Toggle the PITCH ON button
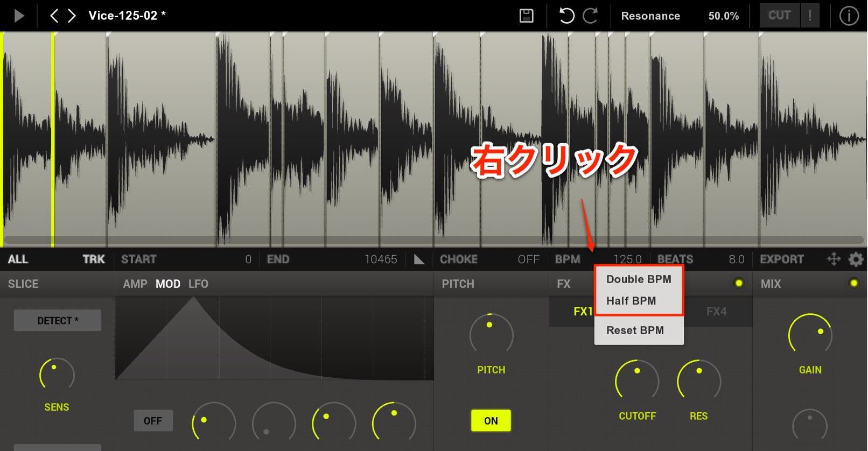 click(x=491, y=421)
